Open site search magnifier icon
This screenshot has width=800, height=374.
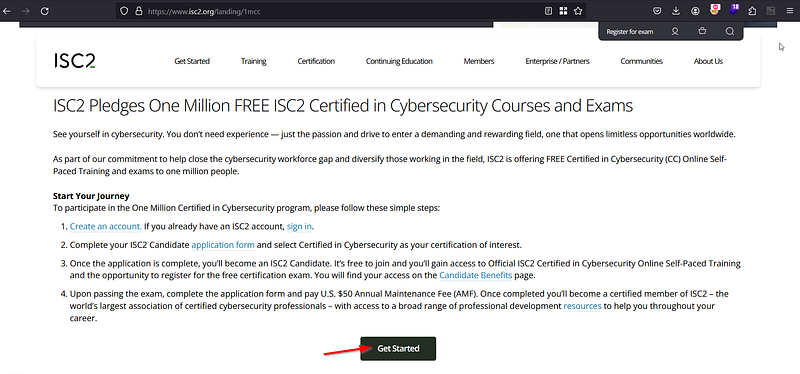(x=730, y=32)
